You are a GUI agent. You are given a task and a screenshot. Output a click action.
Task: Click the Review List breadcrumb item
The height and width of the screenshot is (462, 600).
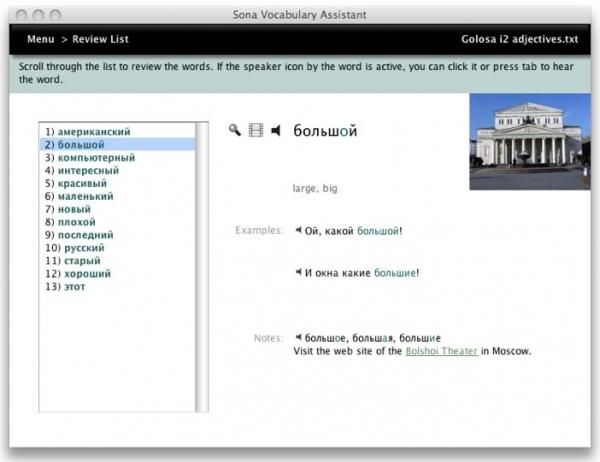coord(100,39)
